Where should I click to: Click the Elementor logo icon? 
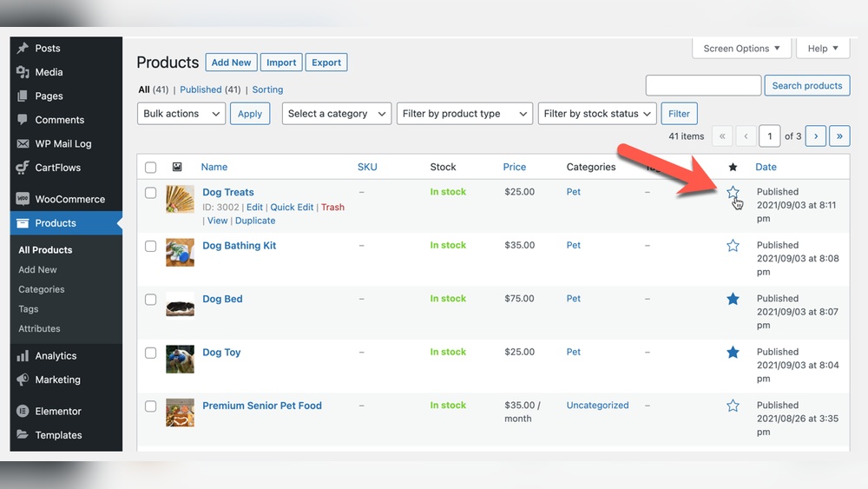tap(23, 411)
